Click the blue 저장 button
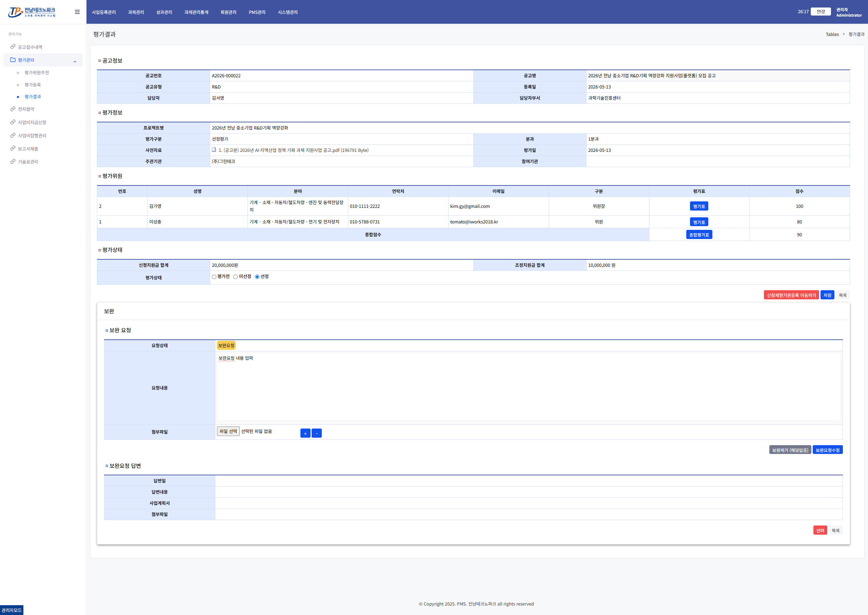Viewport: 868px width, 615px height. coord(827,295)
